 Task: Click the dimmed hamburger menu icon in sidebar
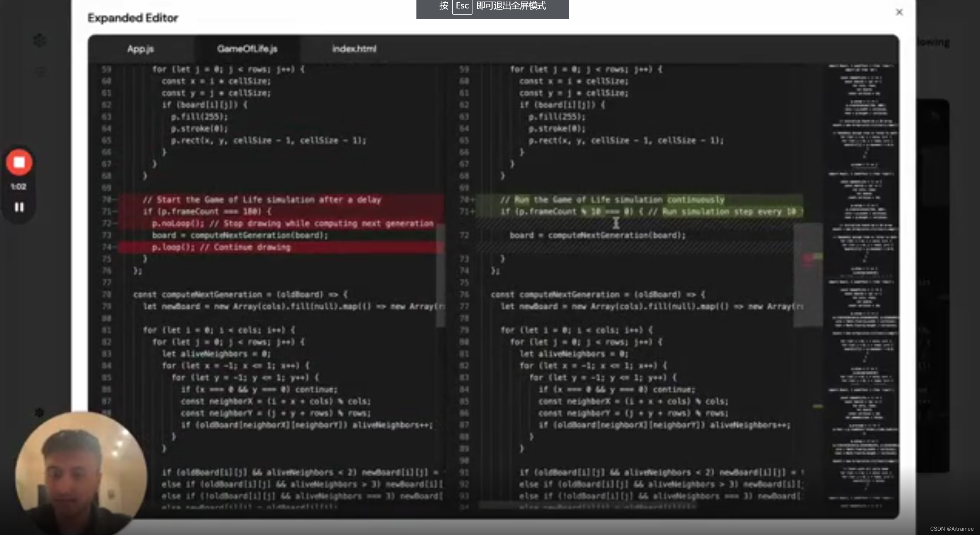coord(40,72)
